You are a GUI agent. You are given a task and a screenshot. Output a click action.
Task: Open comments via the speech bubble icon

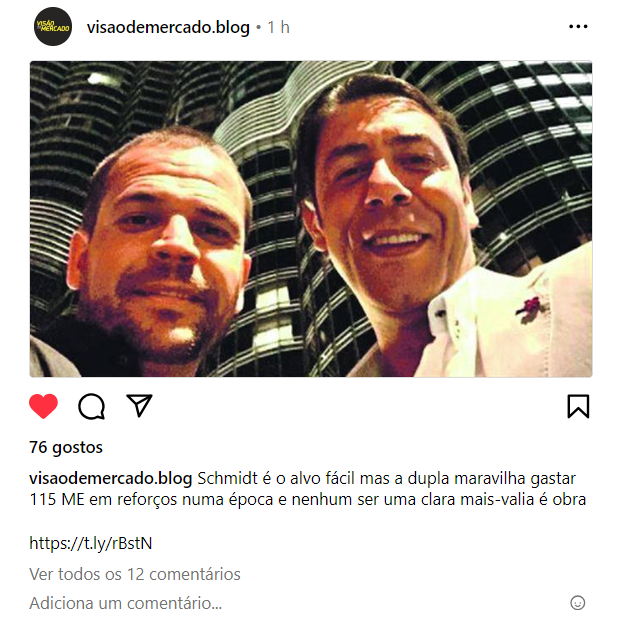tap(91, 406)
